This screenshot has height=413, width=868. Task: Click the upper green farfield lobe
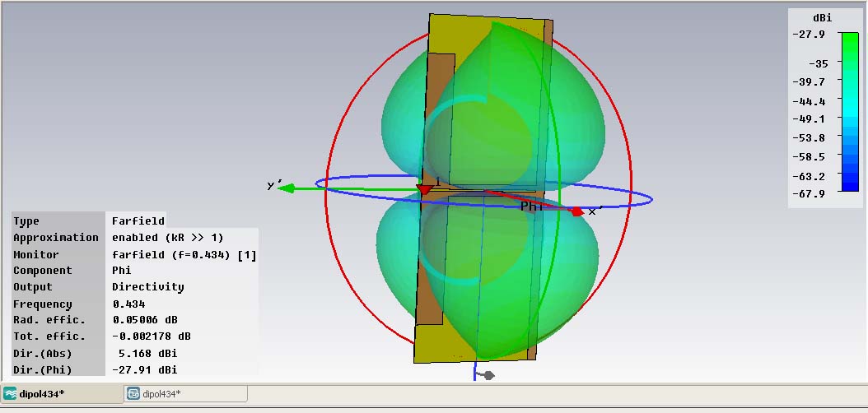coord(492,110)
